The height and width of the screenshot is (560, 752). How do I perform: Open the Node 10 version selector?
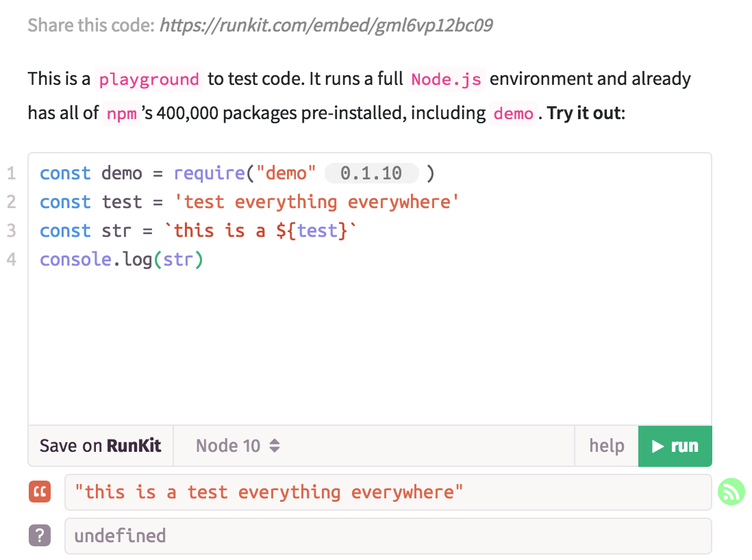point(238,446)
